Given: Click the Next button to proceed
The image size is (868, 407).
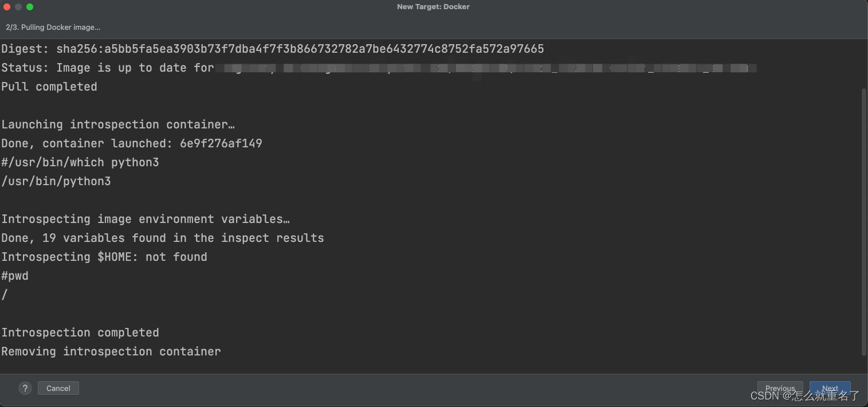Looking at the screenshot, I should point(830,388).
